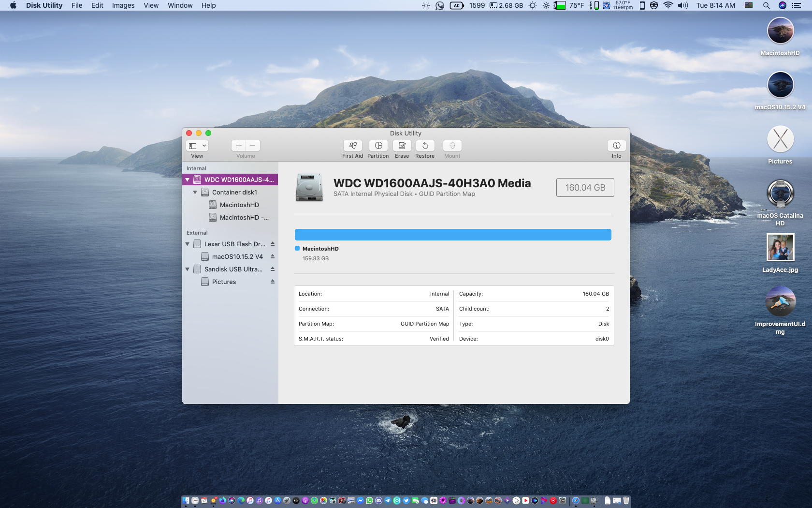Collapse the Container disk1 triangle
This screenshot has height=508, width=812.
[195, 192]
